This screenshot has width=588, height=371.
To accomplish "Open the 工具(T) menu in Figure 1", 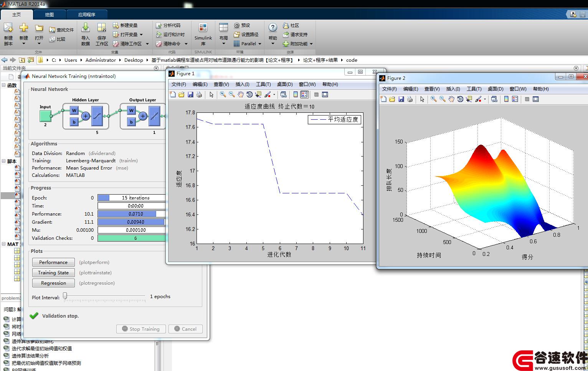I will click(x=263, y=84).
